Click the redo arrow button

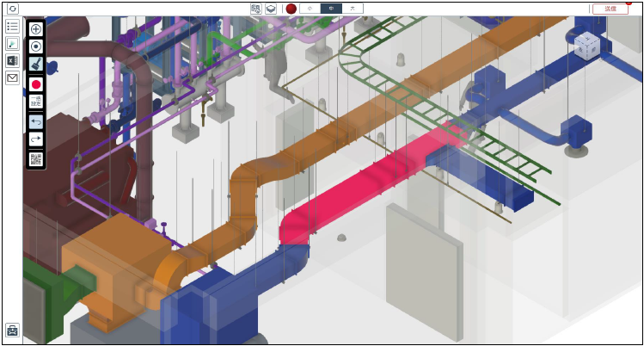(x=36, y=139)
